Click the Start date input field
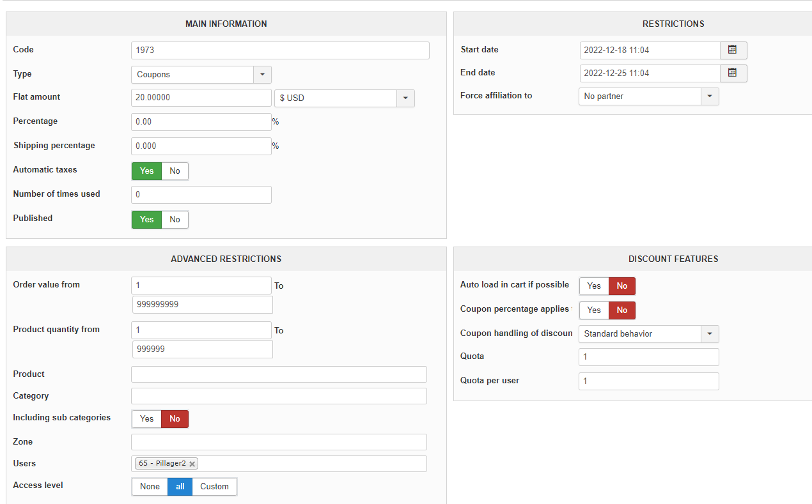 650,50
